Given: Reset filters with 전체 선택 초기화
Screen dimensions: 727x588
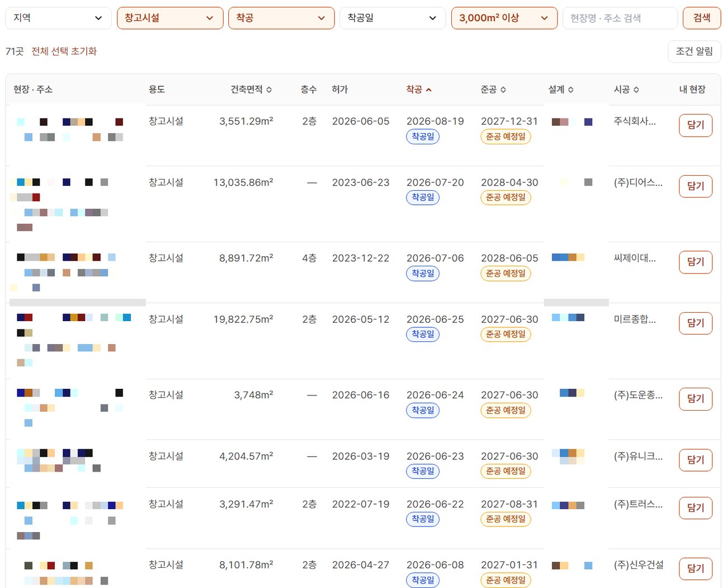Looking at the screenshot, I should tap(64, 51).
